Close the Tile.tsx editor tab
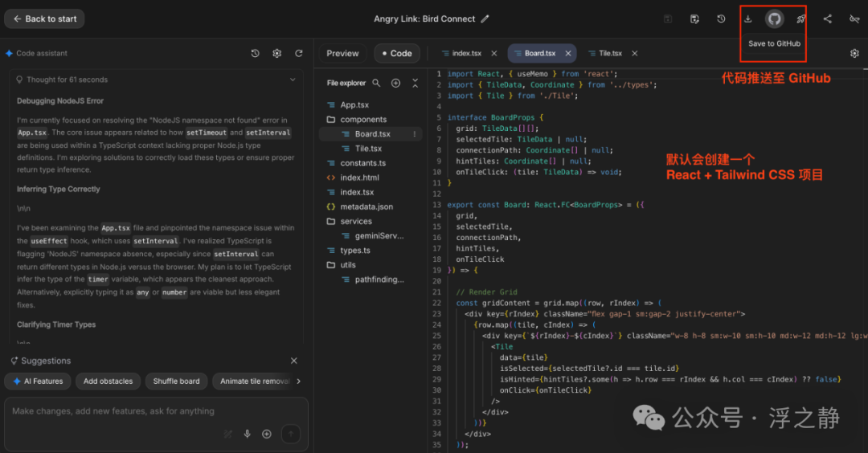This screenshot has width=868, height=453. point(634,53)
